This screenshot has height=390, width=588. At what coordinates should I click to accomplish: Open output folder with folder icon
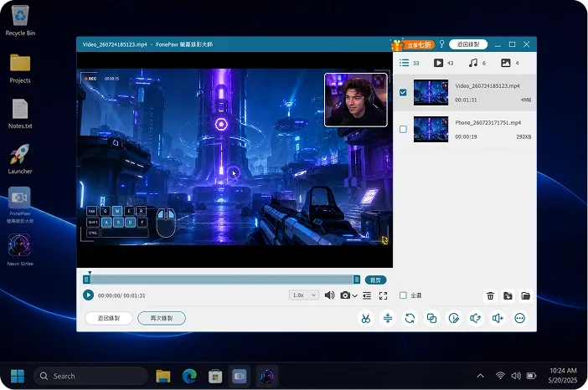pos(525,295)
